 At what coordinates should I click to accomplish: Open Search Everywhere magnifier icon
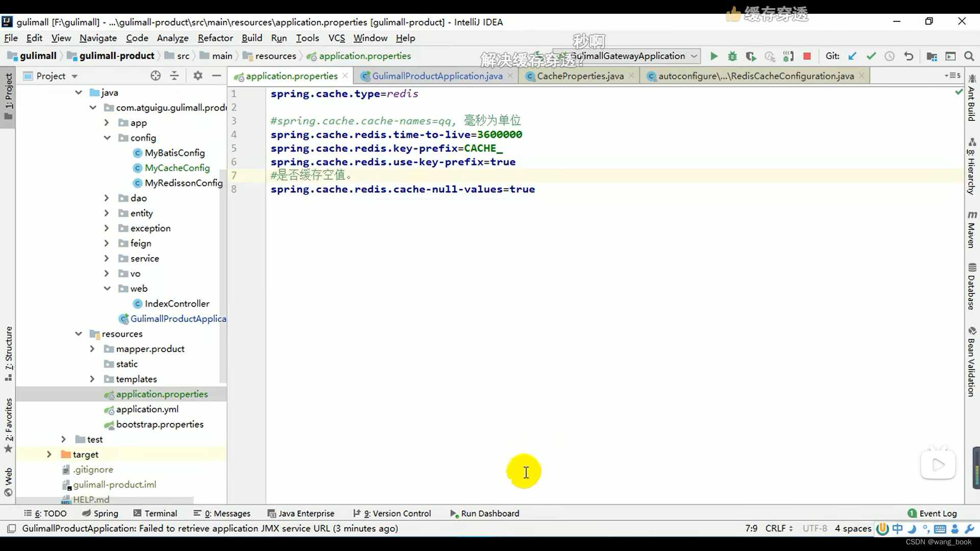(x=969, y=56)
